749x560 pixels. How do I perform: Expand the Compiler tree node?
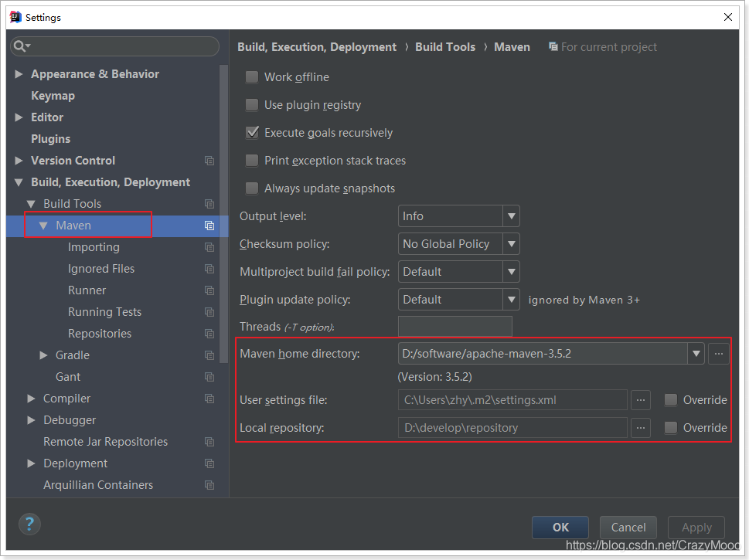31,399
